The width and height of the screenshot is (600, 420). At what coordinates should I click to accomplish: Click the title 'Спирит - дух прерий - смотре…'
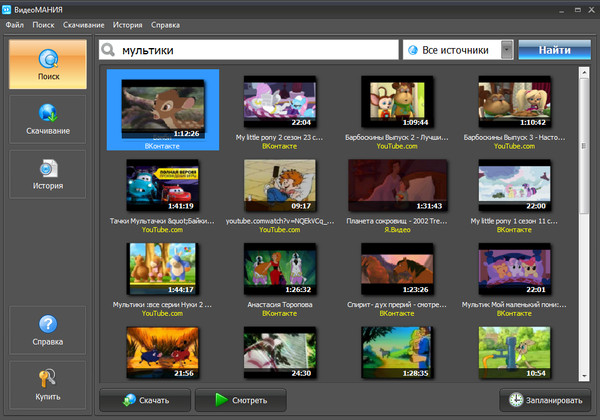(x=397, y=305)
